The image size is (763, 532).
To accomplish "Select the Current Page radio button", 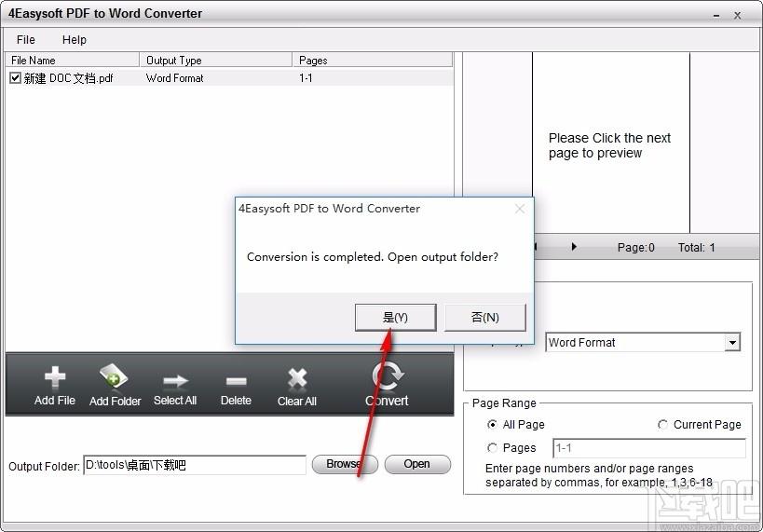I will click(662, 425).
